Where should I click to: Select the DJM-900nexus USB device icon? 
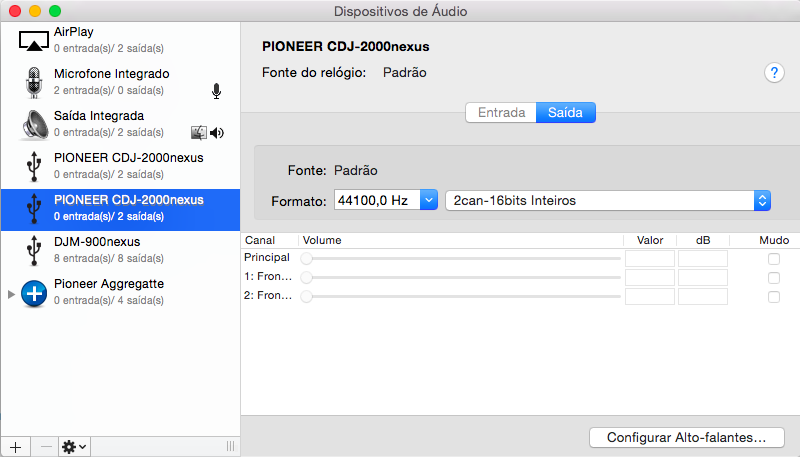coord(34,250)
